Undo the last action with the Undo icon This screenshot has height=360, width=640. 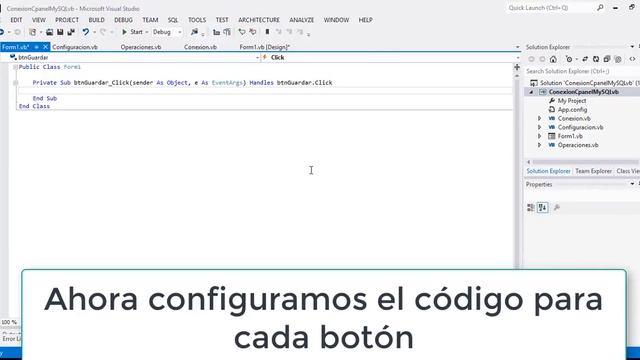85,32
